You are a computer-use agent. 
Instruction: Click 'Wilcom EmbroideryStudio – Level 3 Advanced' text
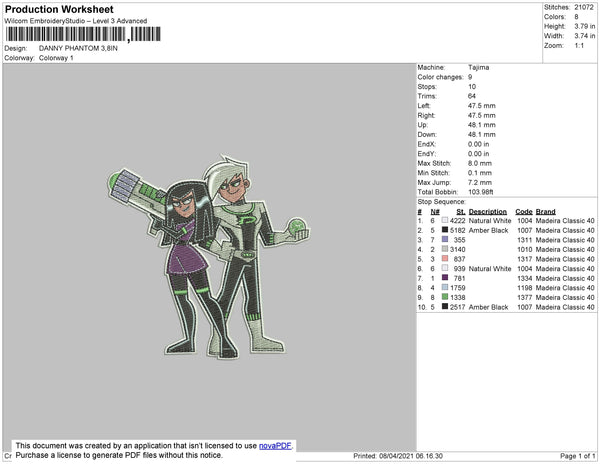[x=76, y=21]
